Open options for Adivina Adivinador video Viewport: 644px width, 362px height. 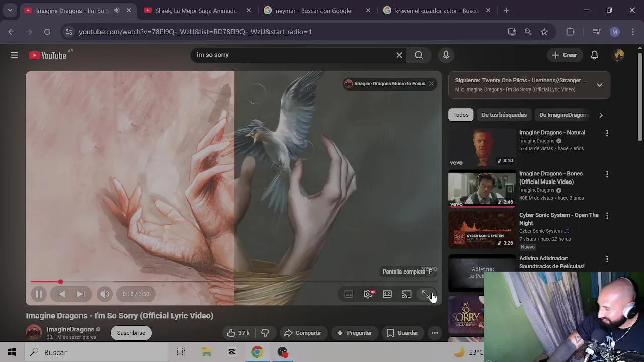[607, 259]
